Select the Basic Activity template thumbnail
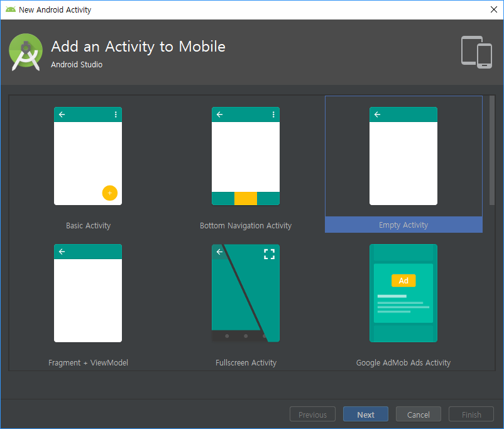The image size is (504, 429). 88,156
